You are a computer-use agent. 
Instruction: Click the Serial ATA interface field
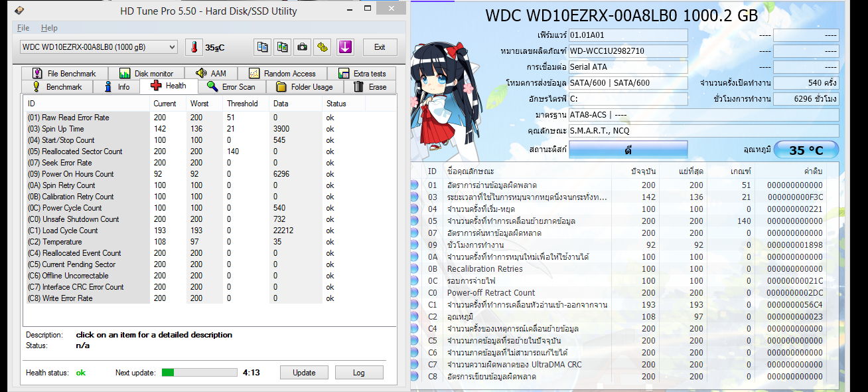[628, 66]
